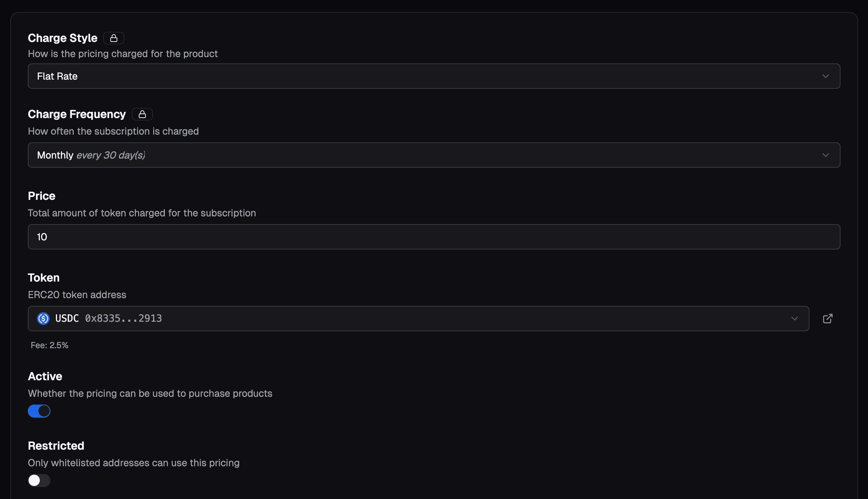Select the Flat Rate option text
Viewport: 868px width, 499px height.
(x=57, y=76)
